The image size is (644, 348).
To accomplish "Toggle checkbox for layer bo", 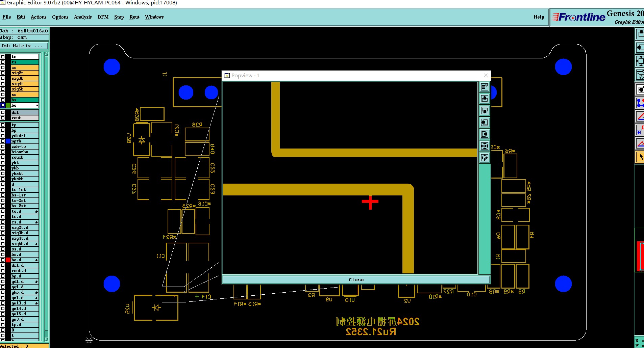I will (x=3, y=105).
